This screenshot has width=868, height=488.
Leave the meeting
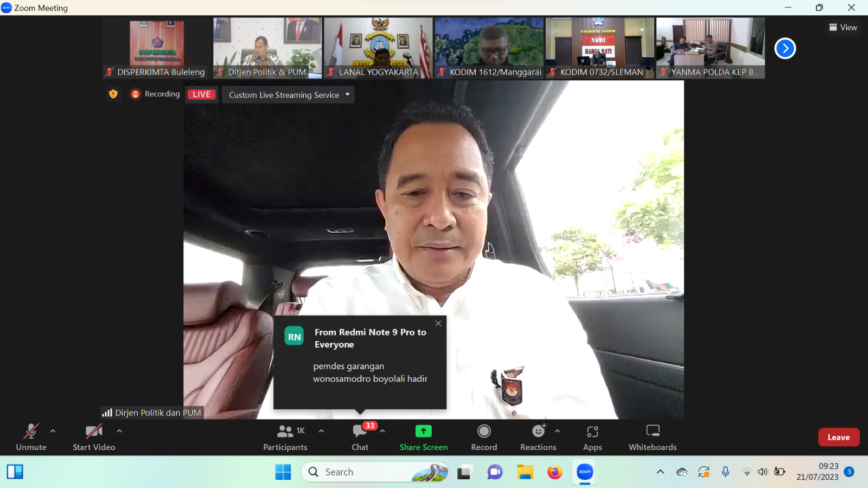coord(838,437)
